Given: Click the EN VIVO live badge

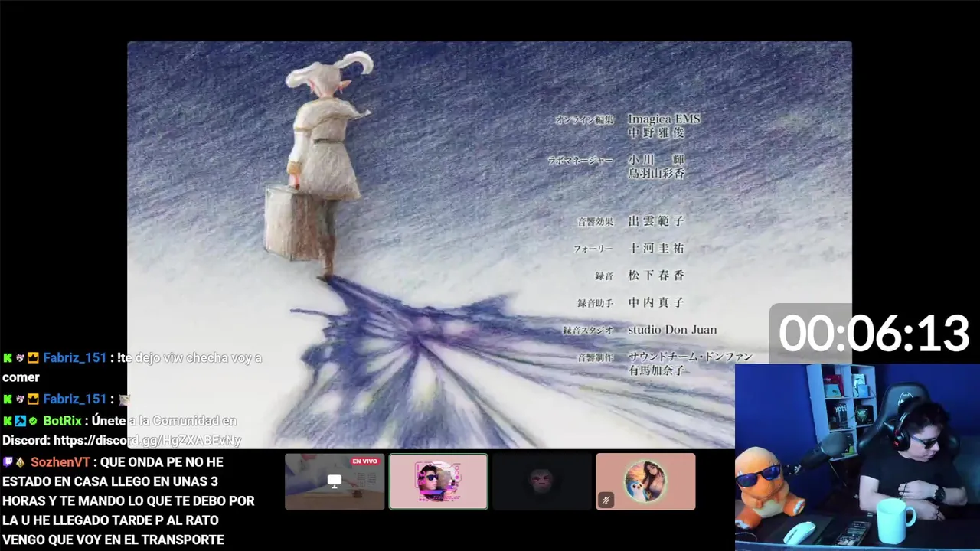Looking at the screenshot, I should [x=364, y=461].
